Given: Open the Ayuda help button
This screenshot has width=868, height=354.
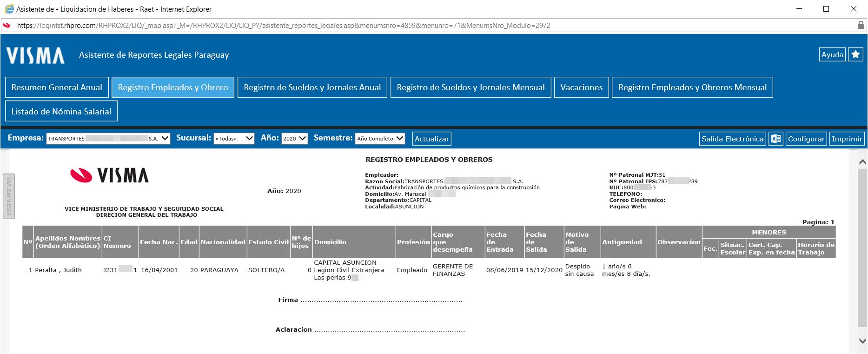Looking at the screenshot, I should [x=832, y=54].
